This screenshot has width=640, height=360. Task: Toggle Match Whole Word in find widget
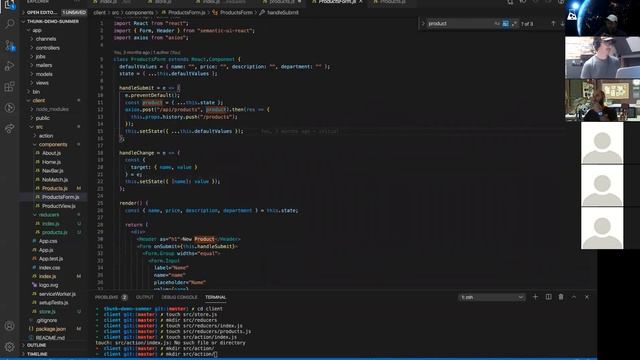point(506,24)
